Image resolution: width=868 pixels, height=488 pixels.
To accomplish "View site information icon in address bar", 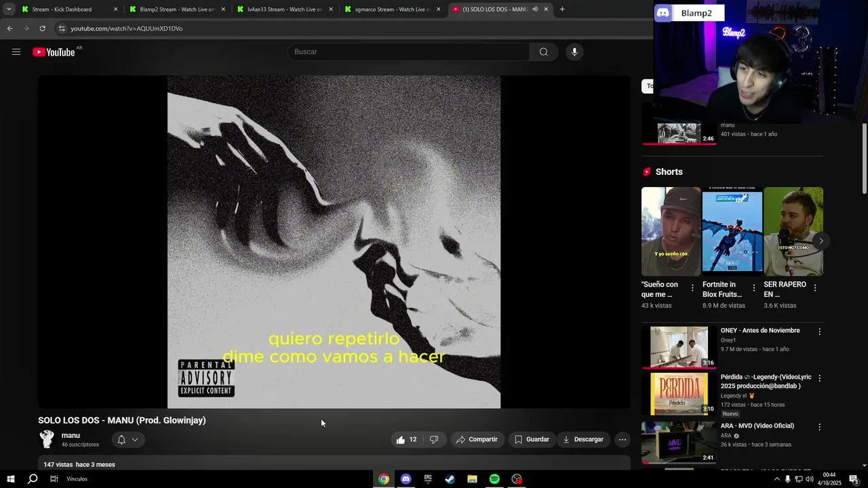I will click(x=62, y=28).
